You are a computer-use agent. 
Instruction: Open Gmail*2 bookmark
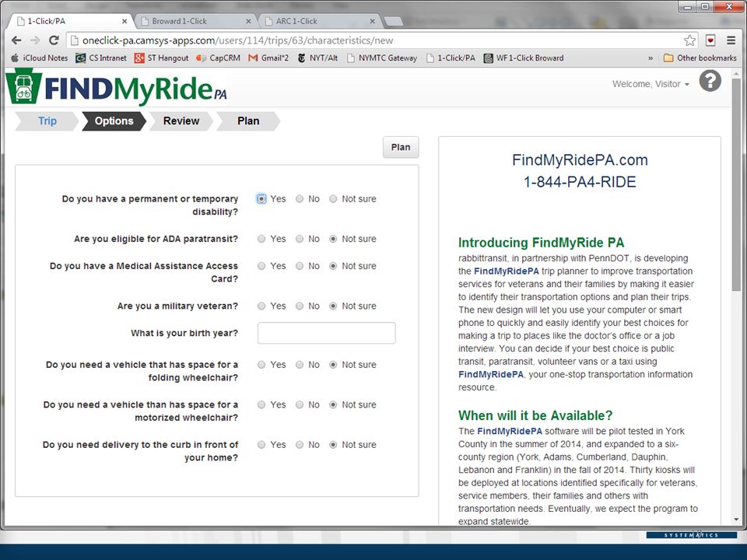click(x=268, y=58)
